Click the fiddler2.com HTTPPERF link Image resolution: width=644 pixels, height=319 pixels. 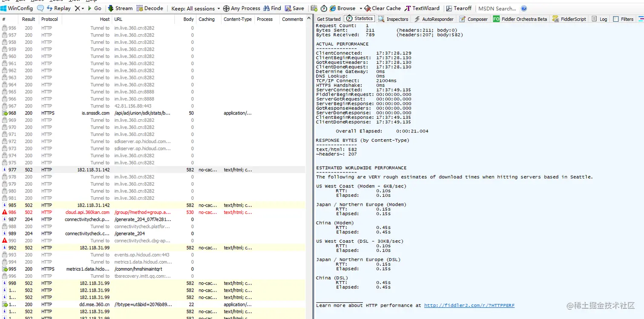pyautogui.click(x=469, y=305)
